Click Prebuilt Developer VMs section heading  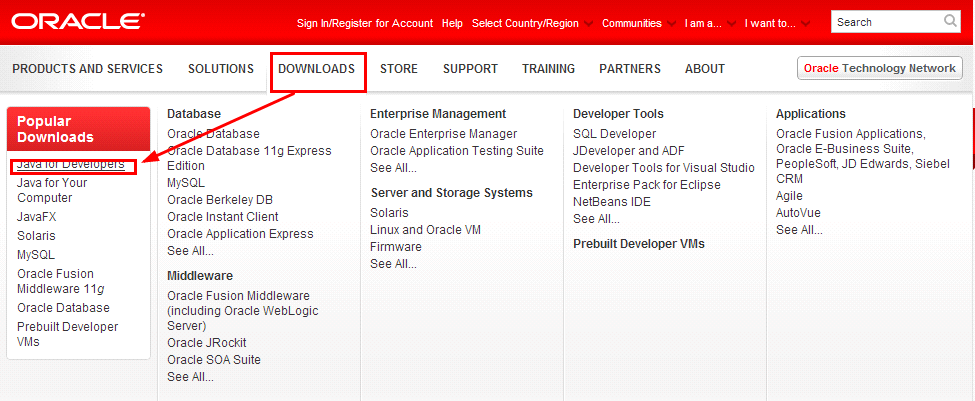coord(639,244)
